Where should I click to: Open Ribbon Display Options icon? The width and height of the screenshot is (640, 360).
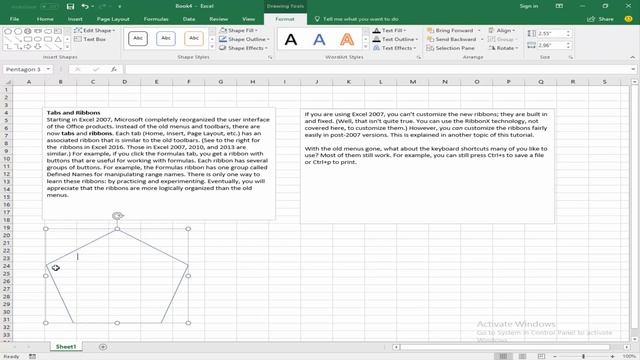559,6
